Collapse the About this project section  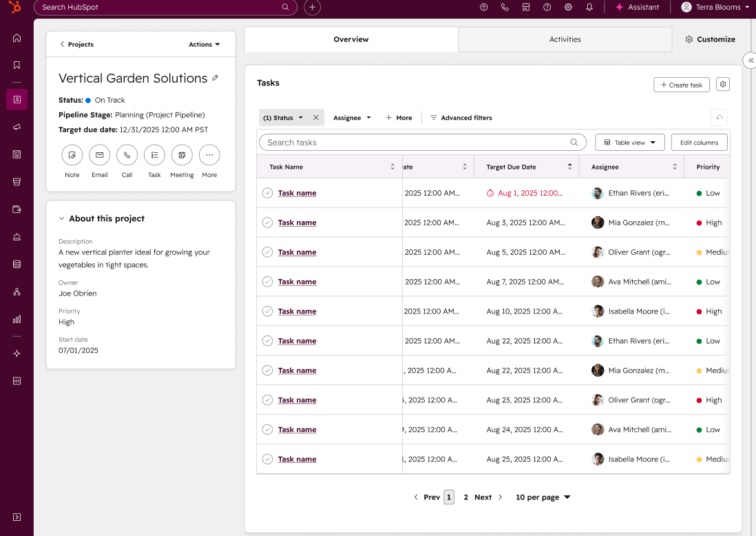click(x=62, y=218)
